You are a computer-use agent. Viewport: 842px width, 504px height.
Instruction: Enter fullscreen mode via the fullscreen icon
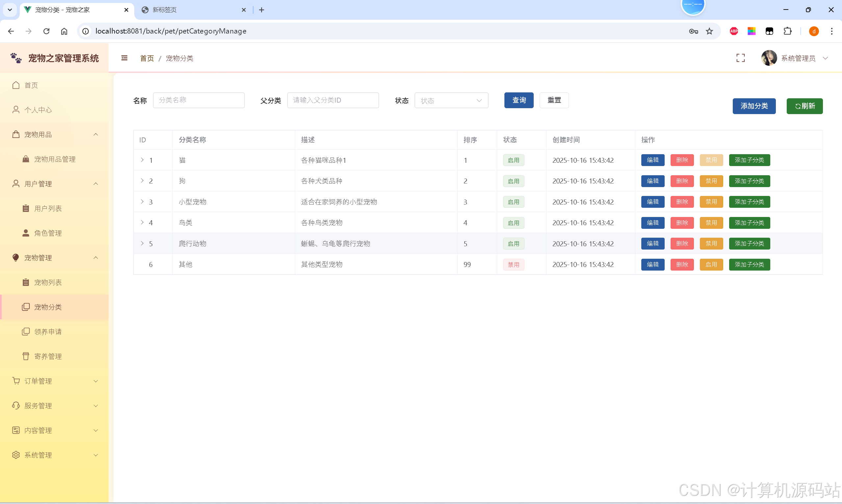(740, 58)
